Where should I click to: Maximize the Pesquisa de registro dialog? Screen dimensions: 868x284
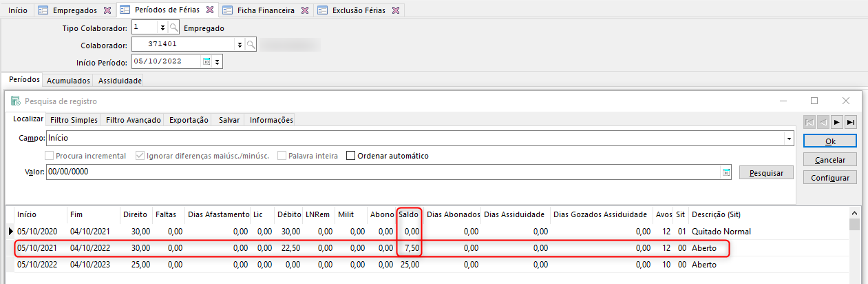(814, 101)
